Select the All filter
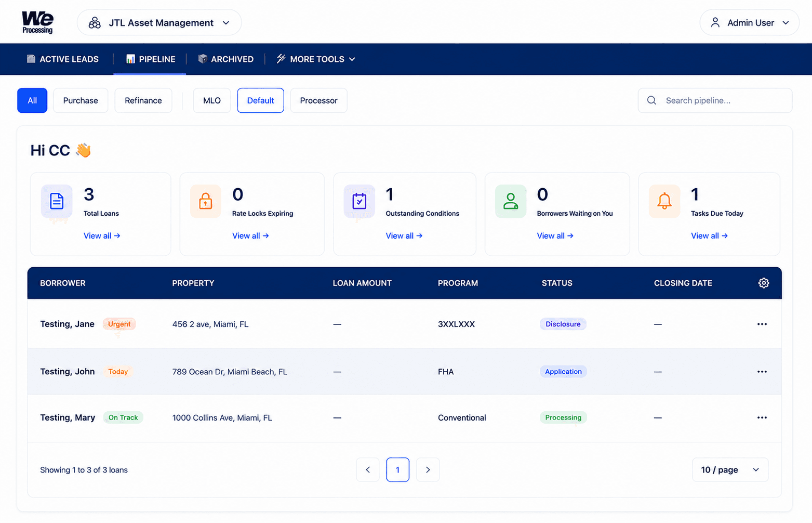The height and width of the screenshot is (523, 812). click(x=32, y=100)
